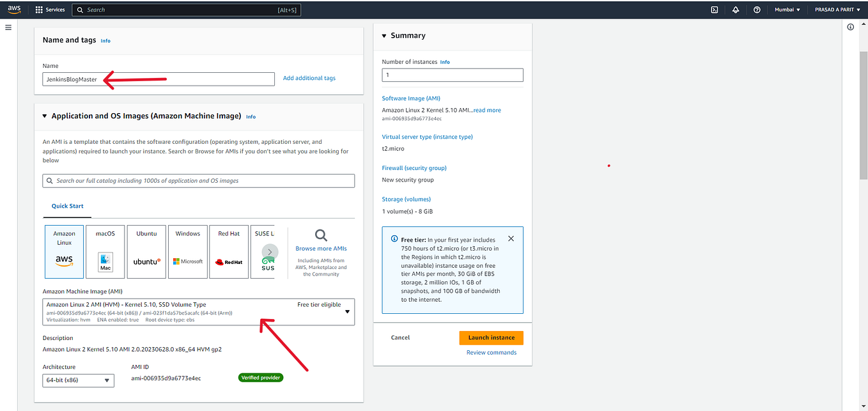
Task: Close the Free tier notice
Action: (x=511, y=238)
